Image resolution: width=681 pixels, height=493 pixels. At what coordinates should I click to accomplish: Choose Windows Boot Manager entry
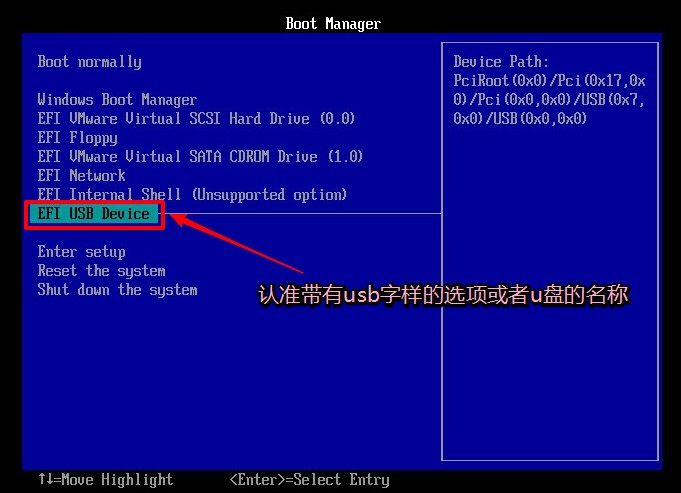point(117,100)
